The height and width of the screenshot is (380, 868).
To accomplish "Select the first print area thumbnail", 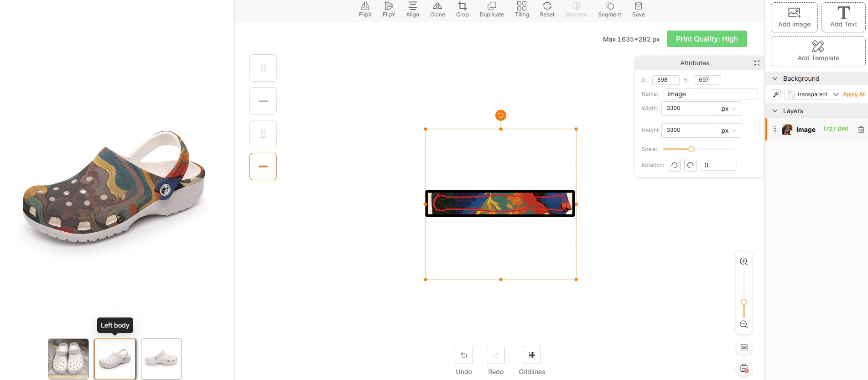I will tap(263, 68).
